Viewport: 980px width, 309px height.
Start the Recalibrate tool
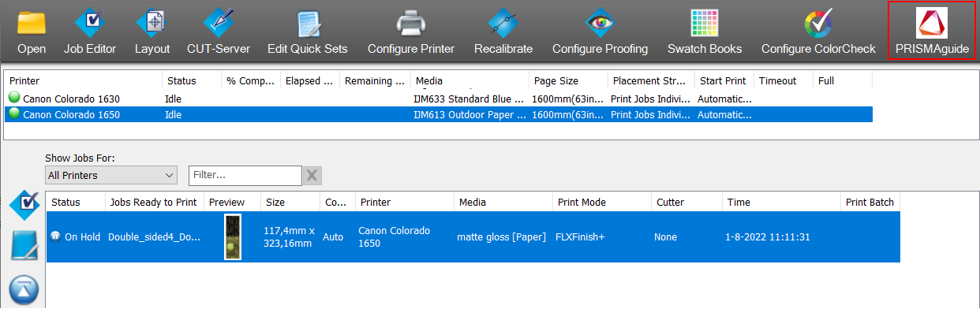[x=503, y=32]
